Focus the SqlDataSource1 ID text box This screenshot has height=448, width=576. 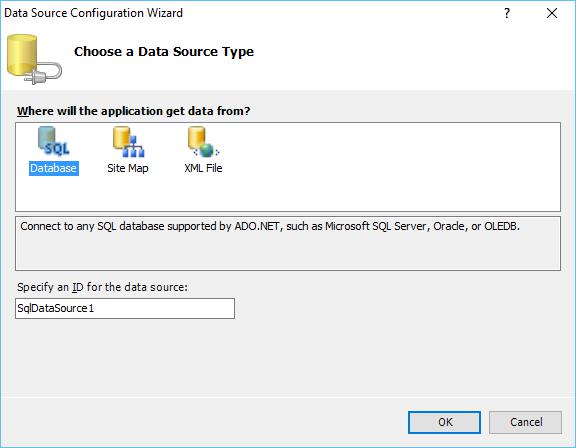pos(125,308)
